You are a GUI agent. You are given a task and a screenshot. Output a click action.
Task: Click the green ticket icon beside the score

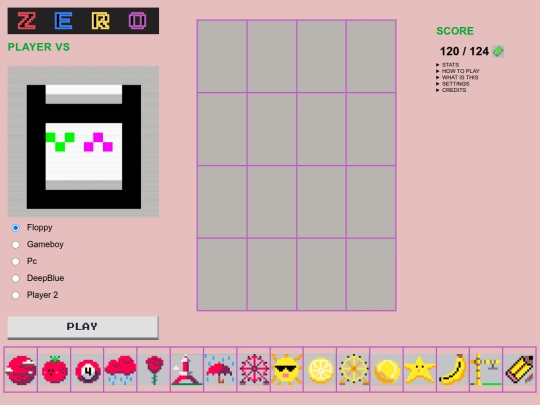pos(498,51)
